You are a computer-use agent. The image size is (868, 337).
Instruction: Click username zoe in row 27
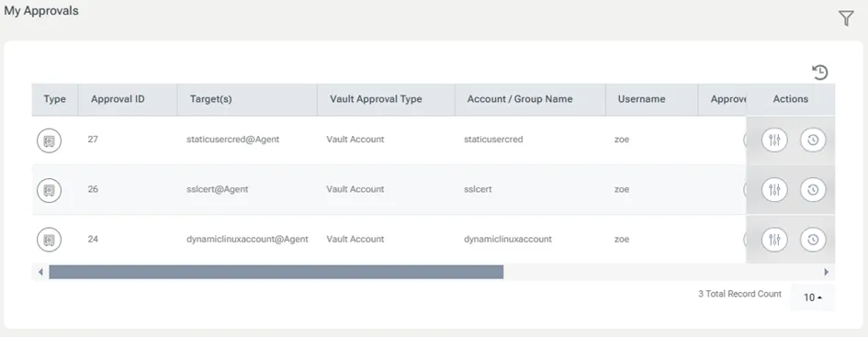pyautogui.click(x=622, y=140)
